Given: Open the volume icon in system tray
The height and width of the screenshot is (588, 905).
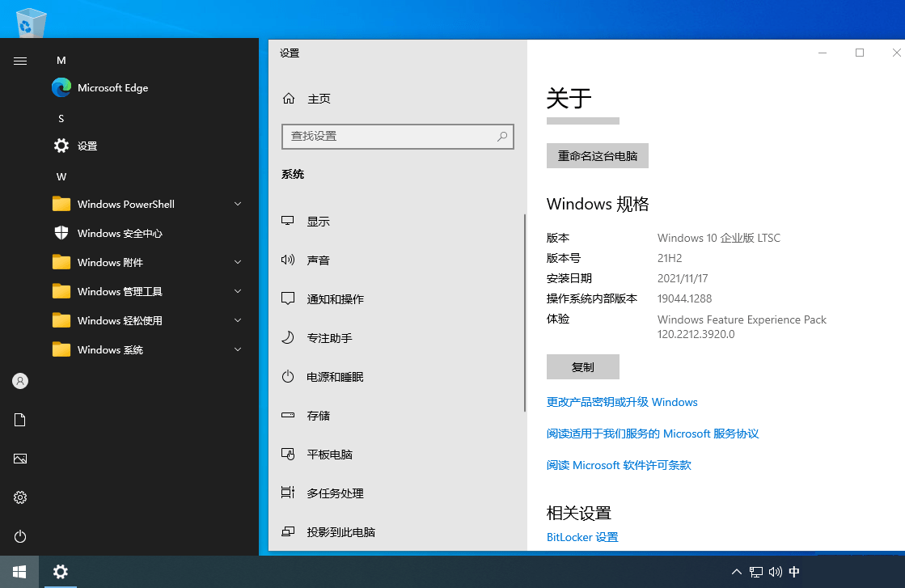Looking at the screenshot, I should (777, 571).
